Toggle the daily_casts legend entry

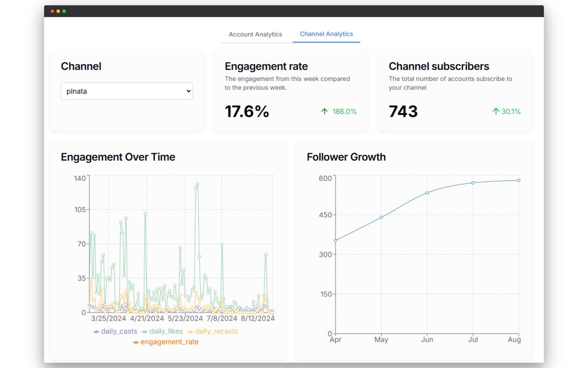[x=115, y=331]
